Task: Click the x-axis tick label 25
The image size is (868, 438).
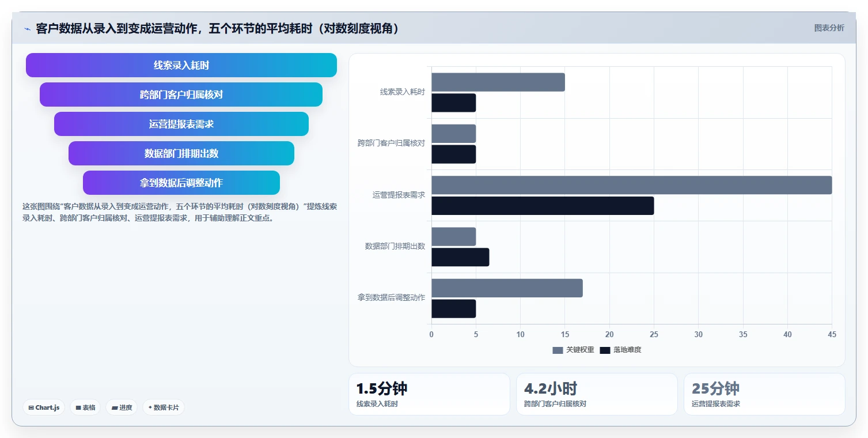Action: point(654,334)
